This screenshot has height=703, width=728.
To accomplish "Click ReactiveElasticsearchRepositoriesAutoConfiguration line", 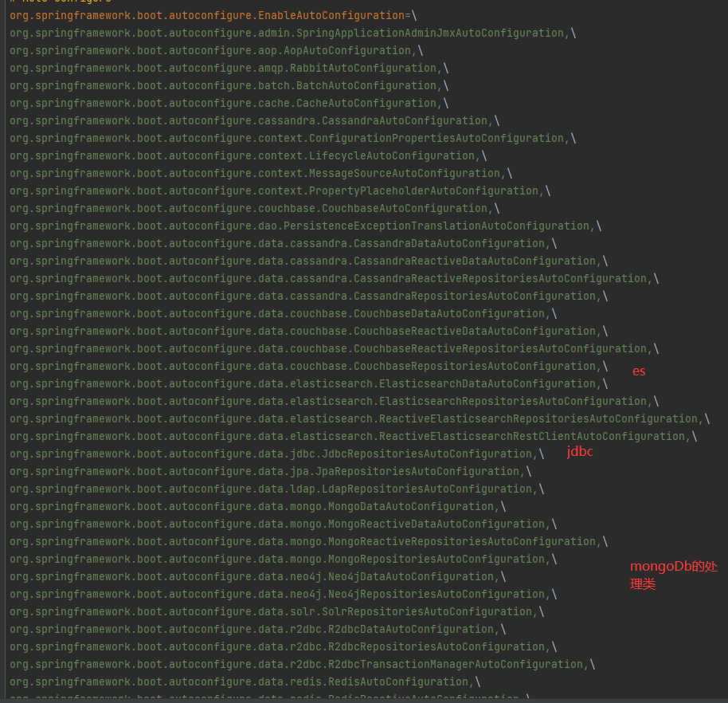I will 359,419.
